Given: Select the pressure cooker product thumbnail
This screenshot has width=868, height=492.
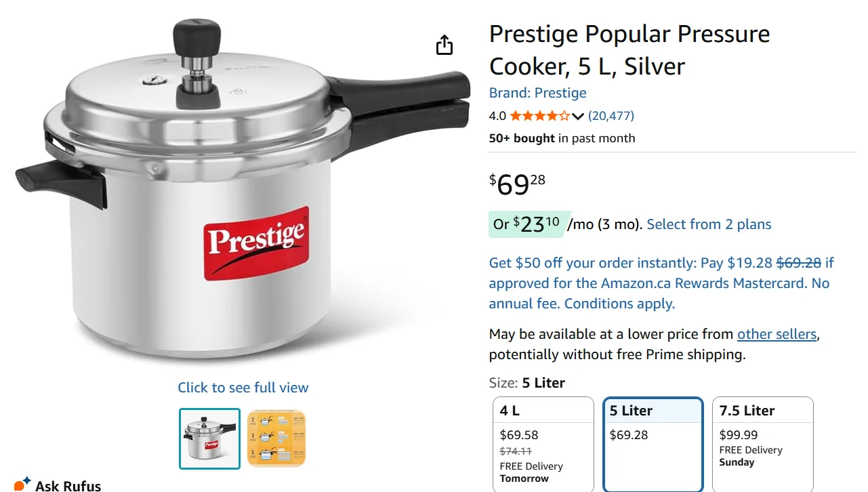Looking at the screenshot, I should 209,439.
